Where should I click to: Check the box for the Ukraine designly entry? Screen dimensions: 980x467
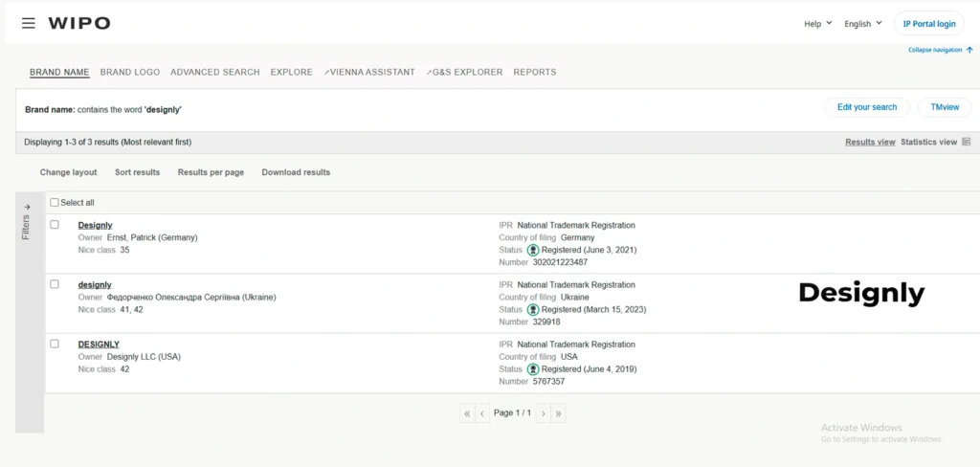point(55,284)
